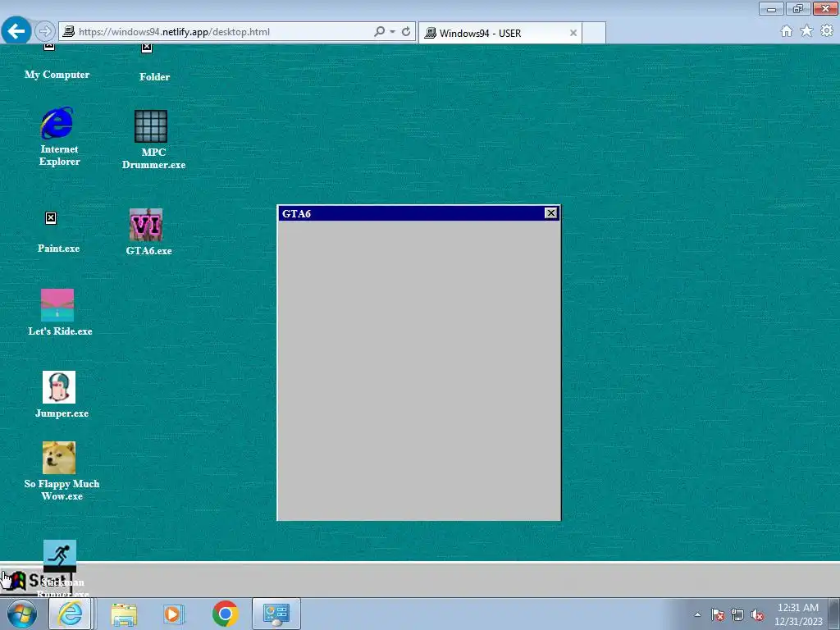Open Action Center flag icon
Image resolution: width=840 pixels, height=630 pixels.
pyautogui.click(x=718, y=614)
